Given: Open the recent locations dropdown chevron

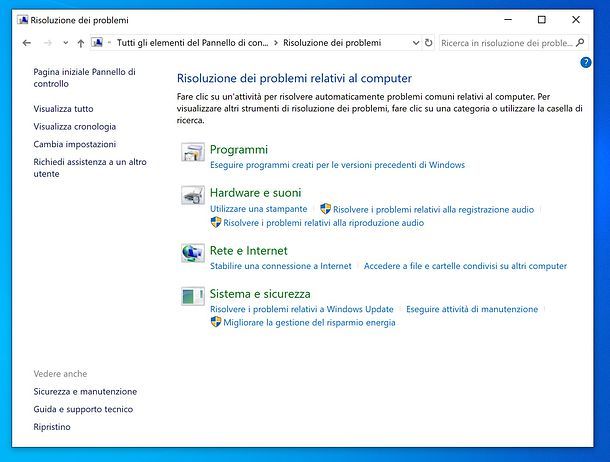Looking at the screenshot, I should pos(65,43).
